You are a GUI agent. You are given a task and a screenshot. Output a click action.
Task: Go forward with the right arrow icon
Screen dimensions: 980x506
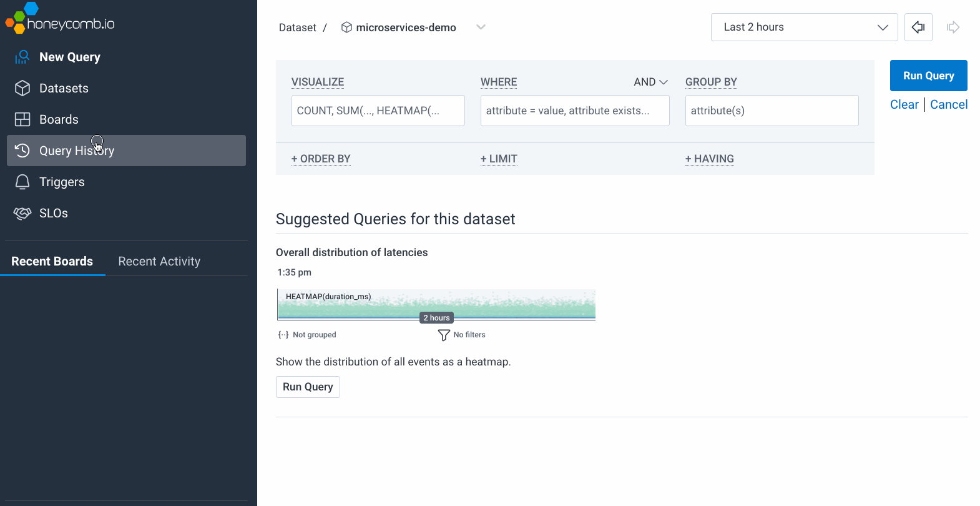953,27
